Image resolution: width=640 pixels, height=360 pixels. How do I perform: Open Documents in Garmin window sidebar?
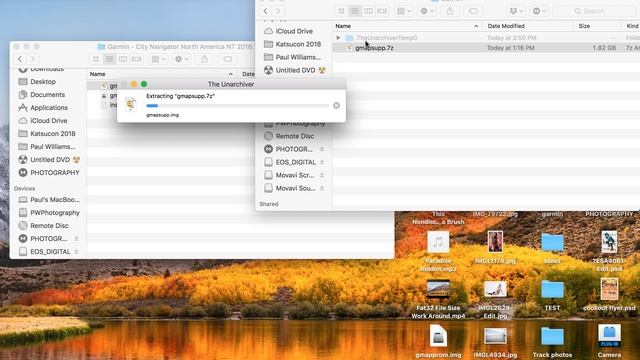[x=42, y=95]
